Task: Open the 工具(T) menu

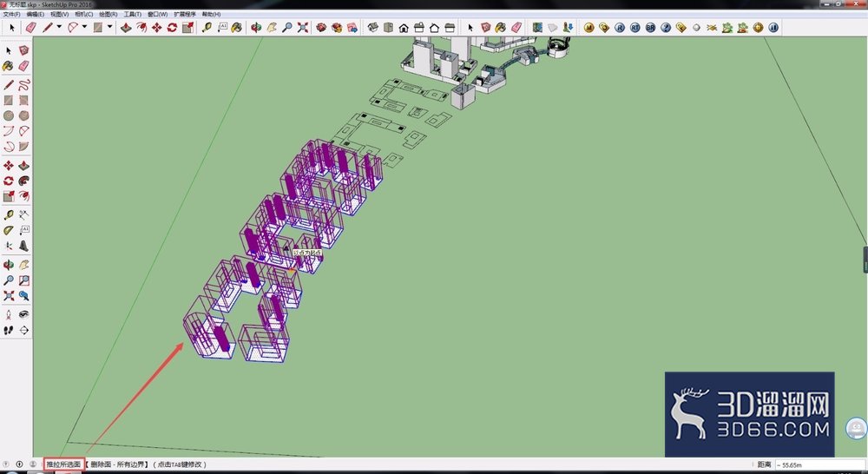Action: click(x=132, y=14)
